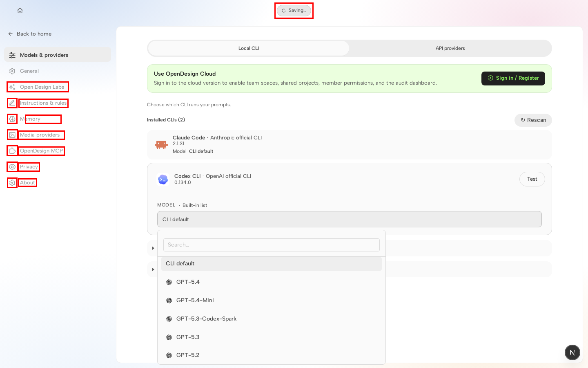Click the OpenAI icon beside GPT-5.4
The height and width of the screenshot is (368, 588).
click(169, 282)
